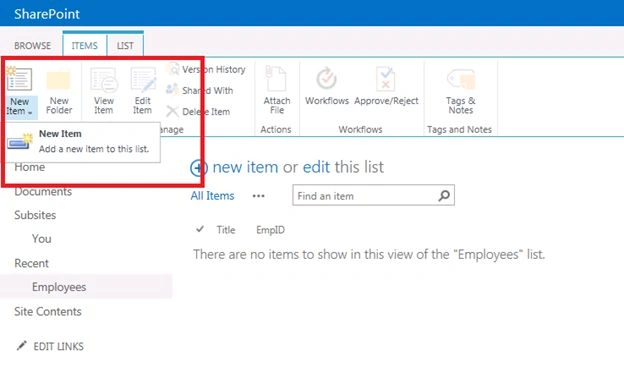624x384 pixels.
Task: Open the Employees list link
Action: (x=59, y=287)
